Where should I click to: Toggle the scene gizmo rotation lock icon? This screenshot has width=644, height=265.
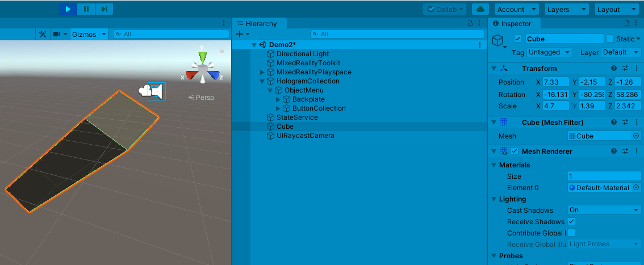click(222, 50)
